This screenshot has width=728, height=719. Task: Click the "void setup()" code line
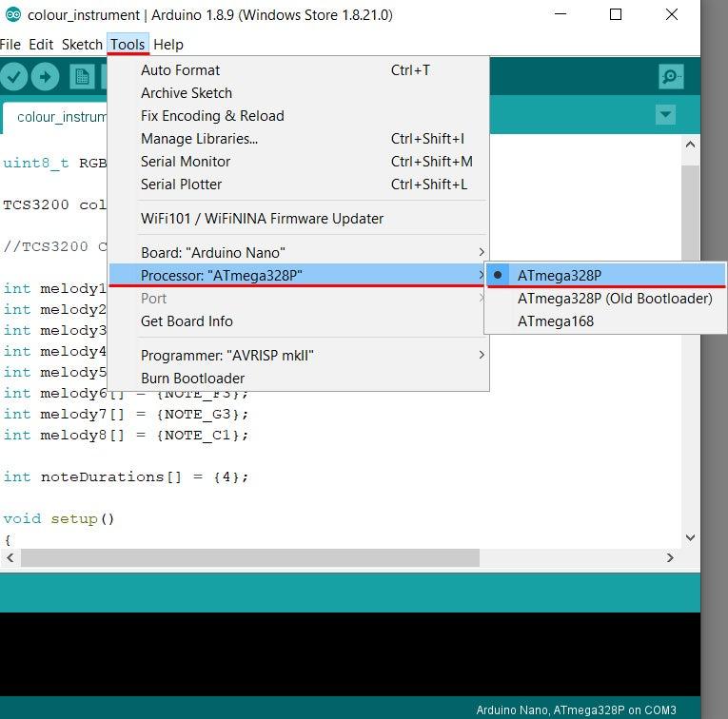[x=58, y=518]
